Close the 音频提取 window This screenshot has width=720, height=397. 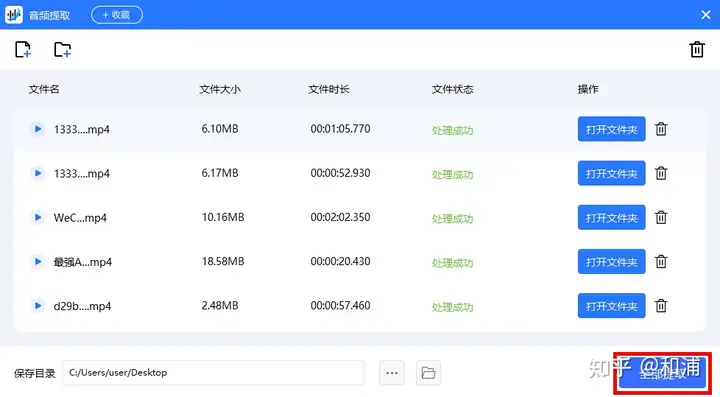tap(706, 15)
